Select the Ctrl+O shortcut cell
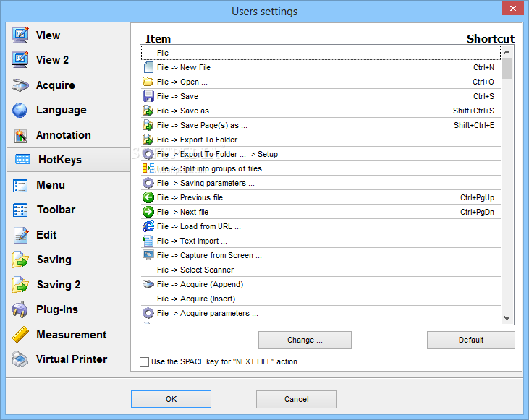 (483, 82)
